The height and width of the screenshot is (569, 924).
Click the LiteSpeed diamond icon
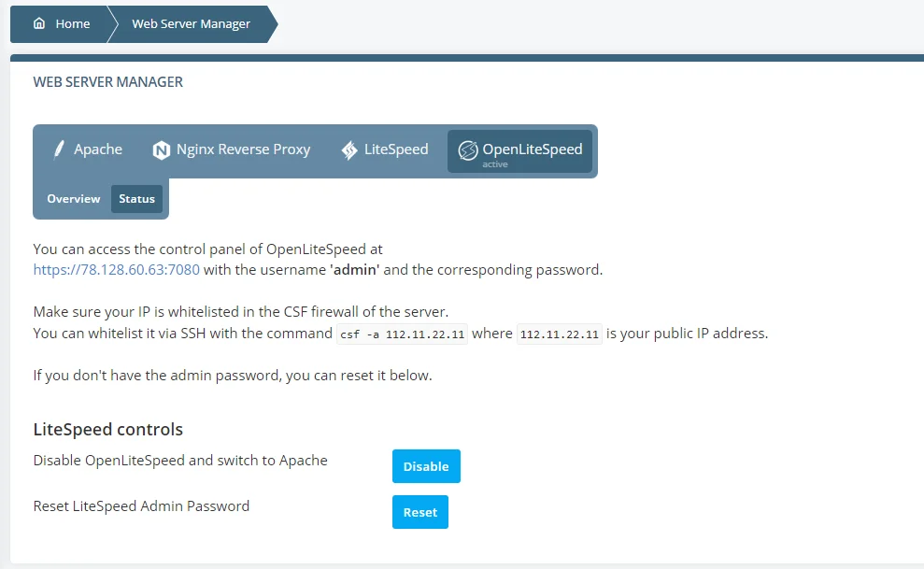click(x=350, y=149)
